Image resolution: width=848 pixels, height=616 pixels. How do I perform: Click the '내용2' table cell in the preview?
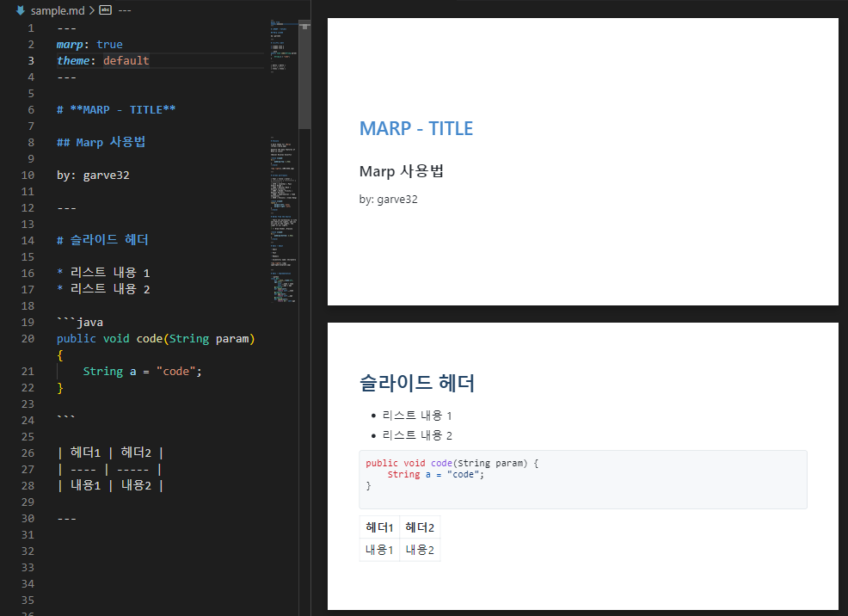(420, 550)
